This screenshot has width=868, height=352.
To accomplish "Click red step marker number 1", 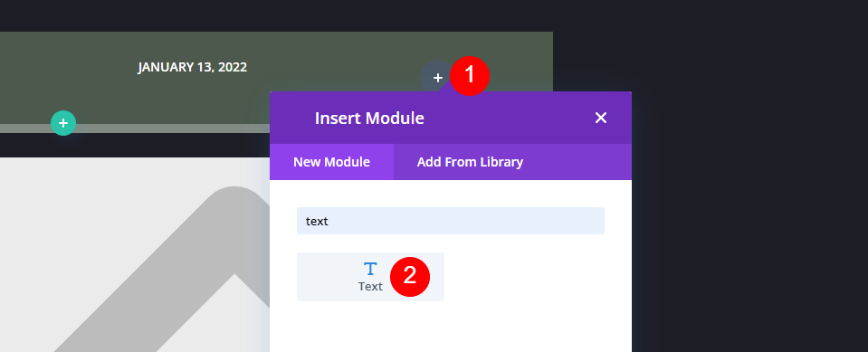I will (x=470, y=75).
